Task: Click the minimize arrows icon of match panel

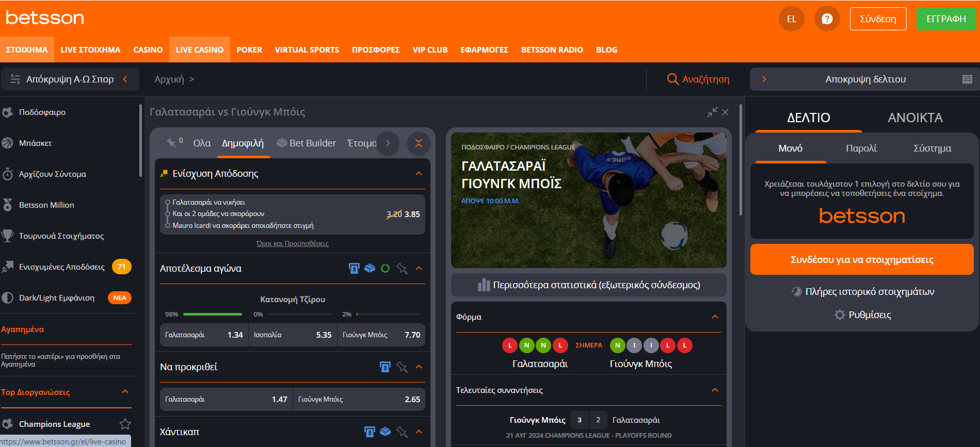Action: pyautogui.click(x=712, y=112)
